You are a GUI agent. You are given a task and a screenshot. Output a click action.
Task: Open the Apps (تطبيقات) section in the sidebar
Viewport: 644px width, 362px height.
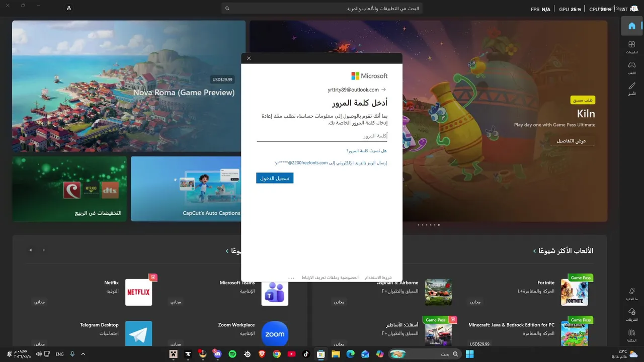(631, 47)
